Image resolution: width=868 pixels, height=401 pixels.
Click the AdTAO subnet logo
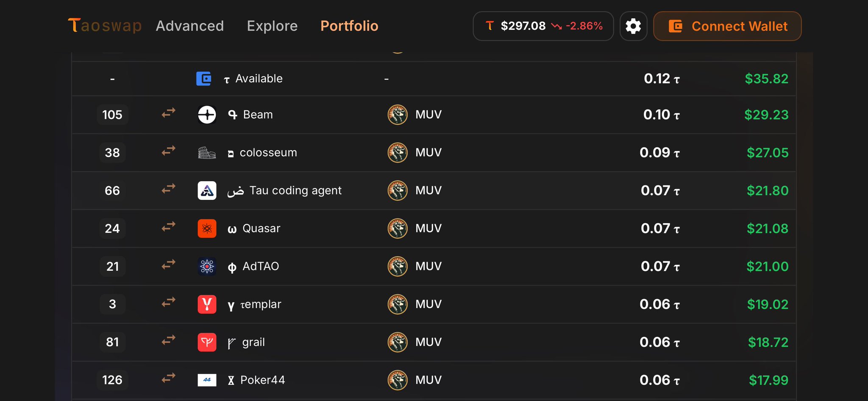pos(207,266)
